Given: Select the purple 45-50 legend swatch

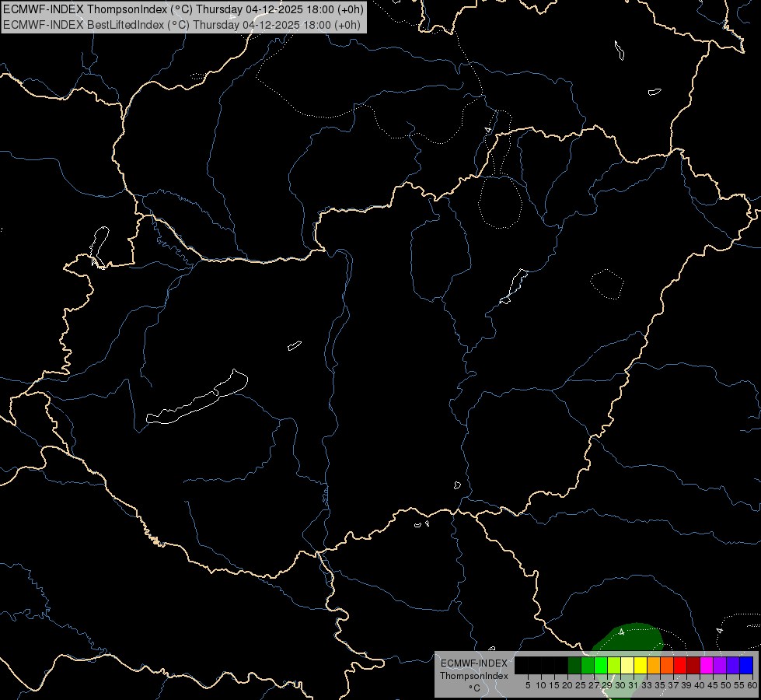Looking at the screenshot, I should pos(720,665).
